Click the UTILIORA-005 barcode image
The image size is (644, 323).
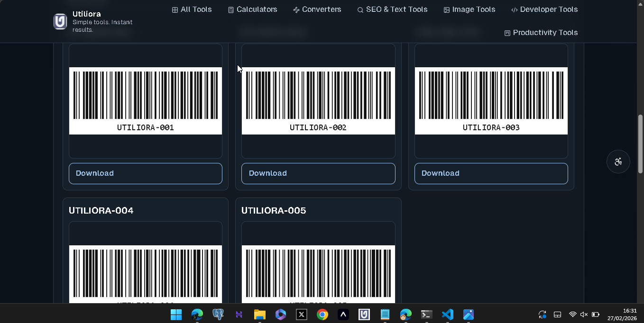(318, 274)
